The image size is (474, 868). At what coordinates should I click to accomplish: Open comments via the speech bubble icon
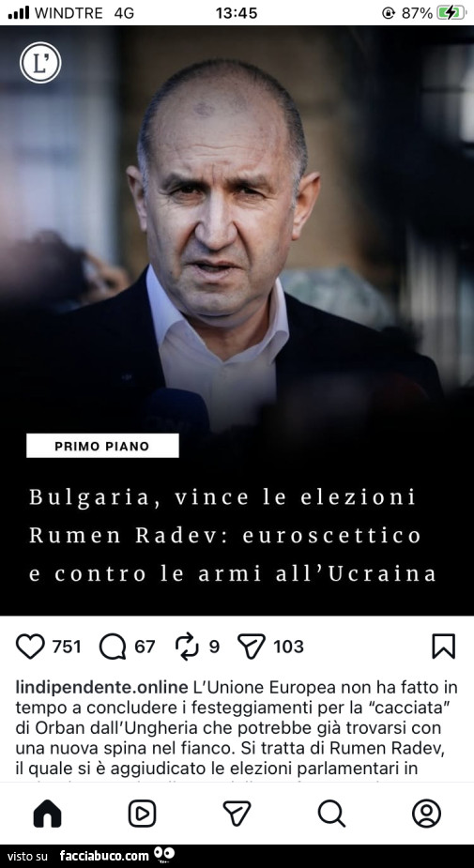point(113,647)
